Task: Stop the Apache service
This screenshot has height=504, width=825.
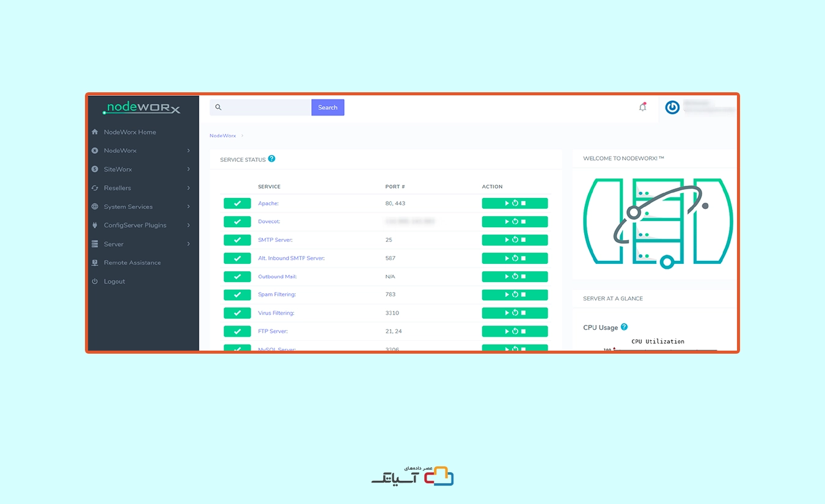Action: [x=524, y=203]
